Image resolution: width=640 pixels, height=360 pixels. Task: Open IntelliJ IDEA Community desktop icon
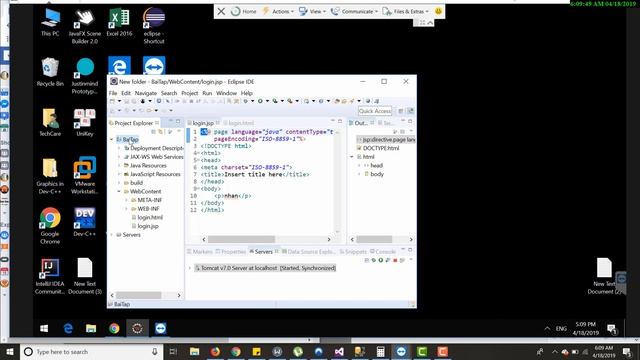pyautogui.click(x=50, y=276)
